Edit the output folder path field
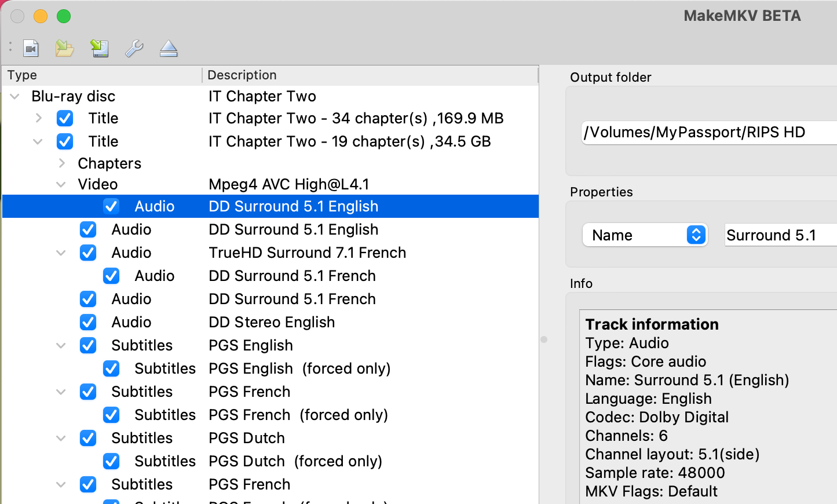 (x=710, y=132)
